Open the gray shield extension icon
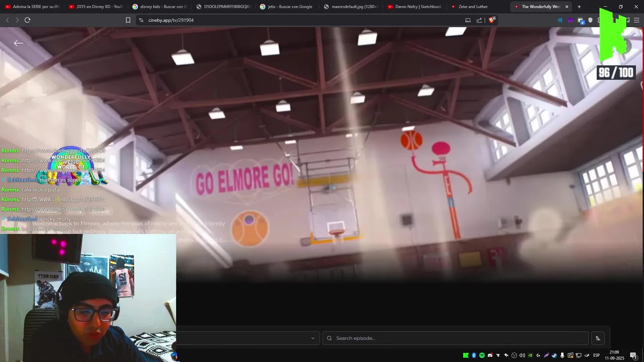644x362 pixels. [x=590, y=20]
